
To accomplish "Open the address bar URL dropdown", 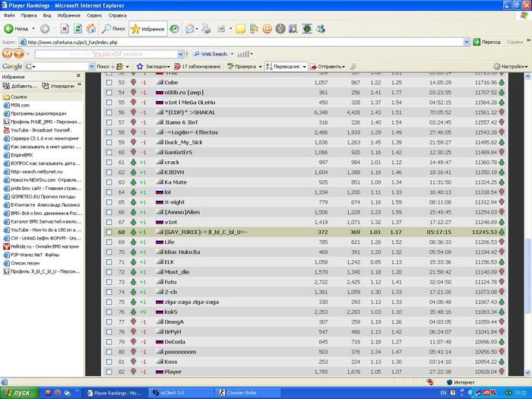I will (x=466, y=42).
